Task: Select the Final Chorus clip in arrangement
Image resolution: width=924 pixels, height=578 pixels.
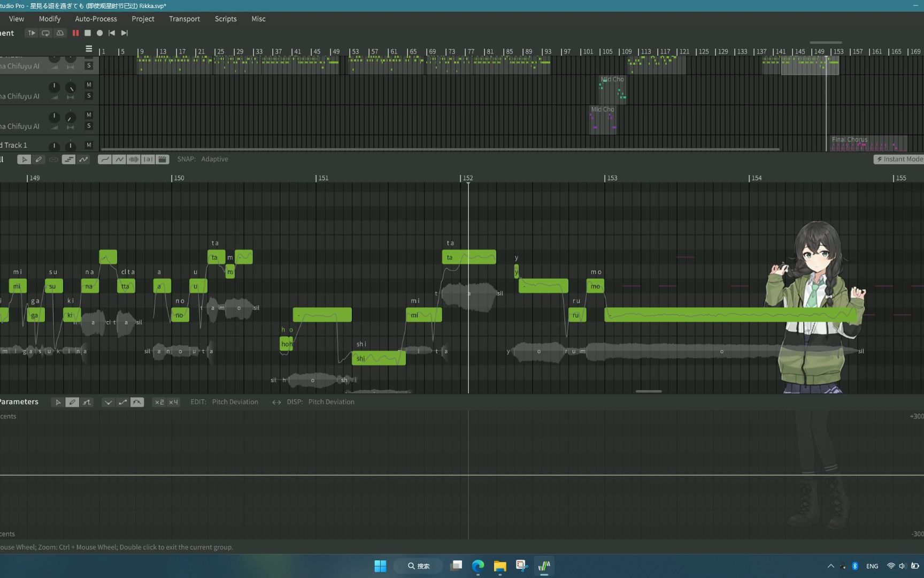Action: (x=868, y=143)
